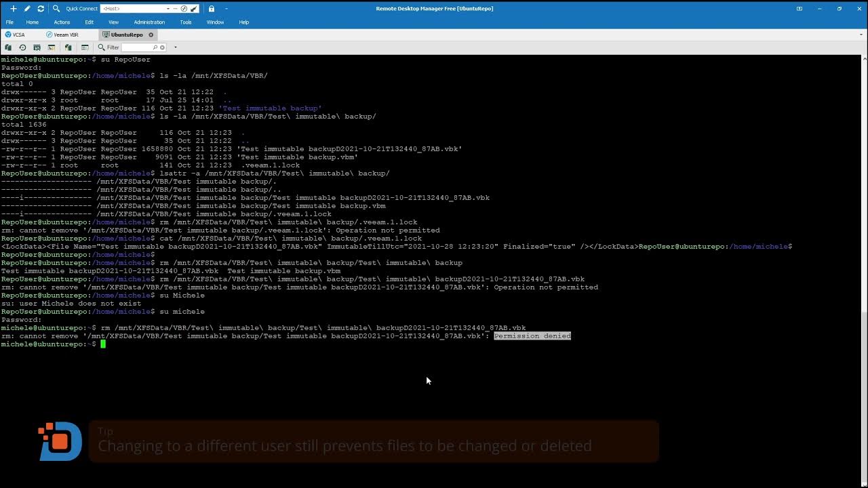This screenshot has height=488, width=868.
Task: Click the reconnect history icon in terminal toolbar
Action: [22, 47]
